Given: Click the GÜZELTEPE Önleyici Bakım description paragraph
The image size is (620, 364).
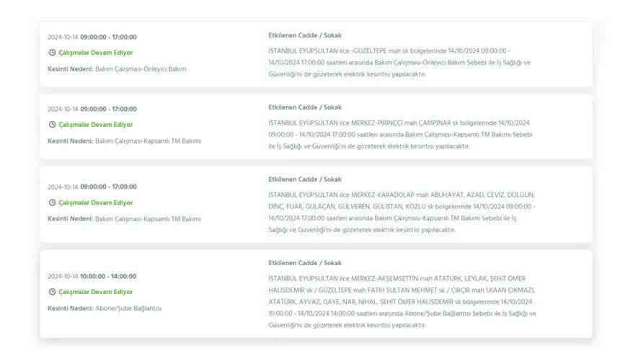Looking at the screenshot, I should coord(399,63).
